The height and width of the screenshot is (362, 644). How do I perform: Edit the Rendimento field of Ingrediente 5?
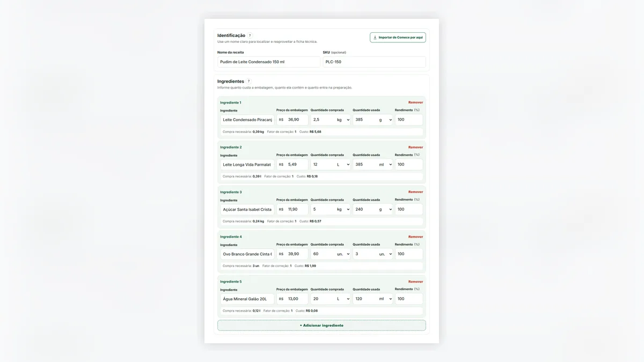(409, 299)
